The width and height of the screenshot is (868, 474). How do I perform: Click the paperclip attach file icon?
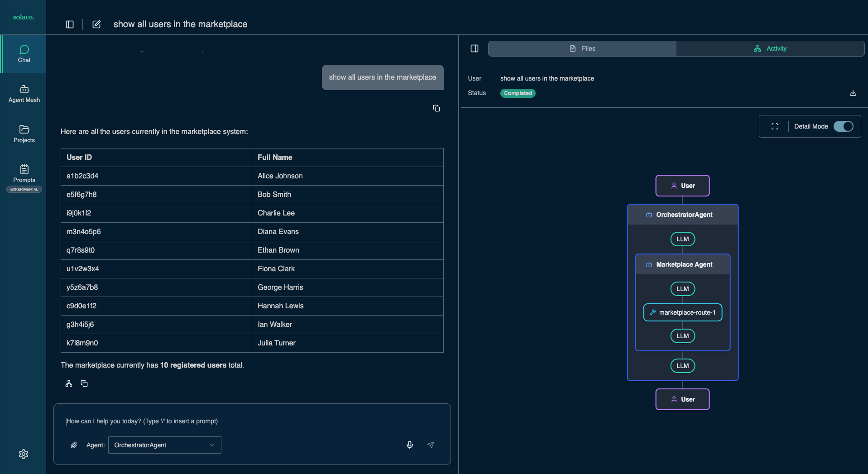pos(74,445)
